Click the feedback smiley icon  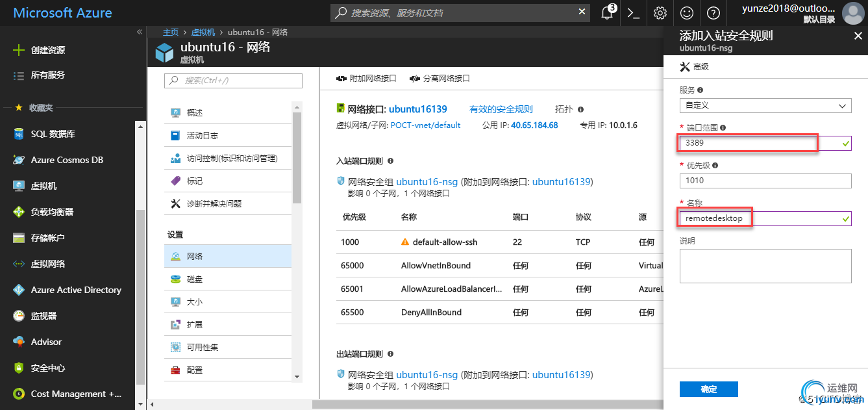[687, 13]
